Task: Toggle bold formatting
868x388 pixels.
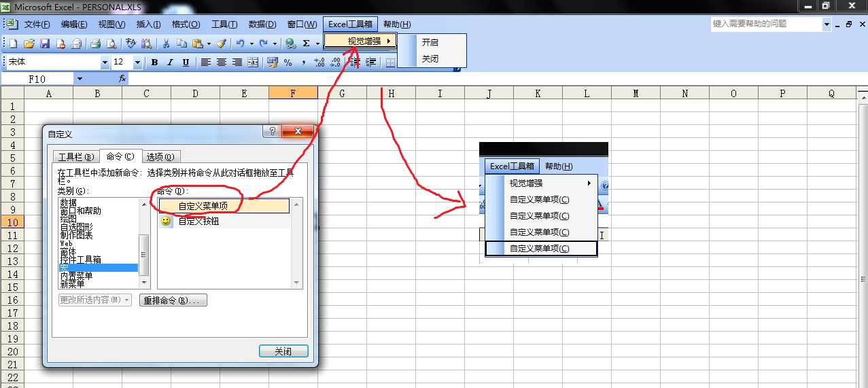Action: pos(154,63)
